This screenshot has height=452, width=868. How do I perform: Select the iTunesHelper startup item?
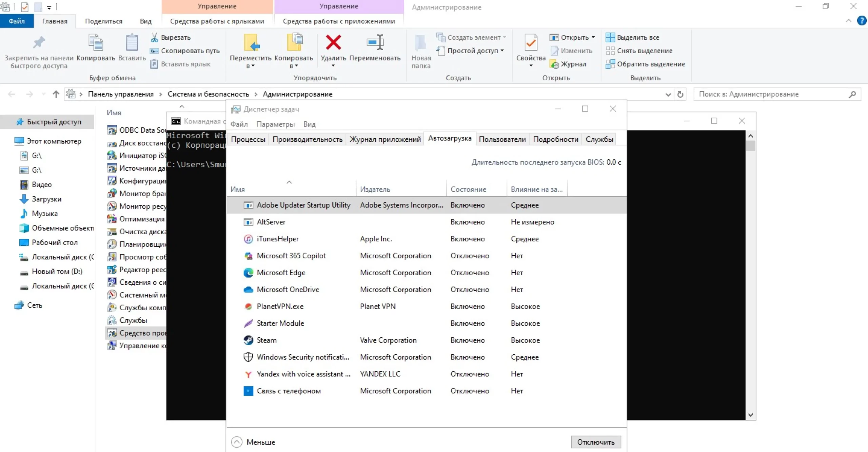click(x=277, y=239)
